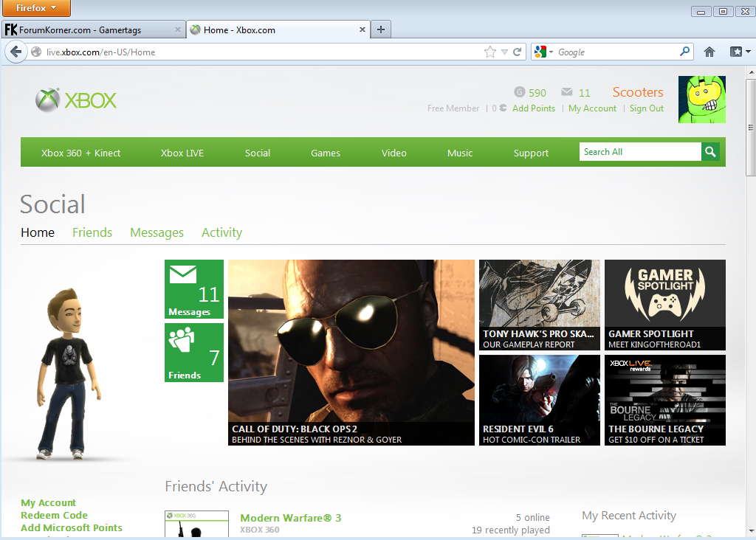Open Firefox application menu
This screenshot has width=756, height=540.
click(x=37, y=8)
